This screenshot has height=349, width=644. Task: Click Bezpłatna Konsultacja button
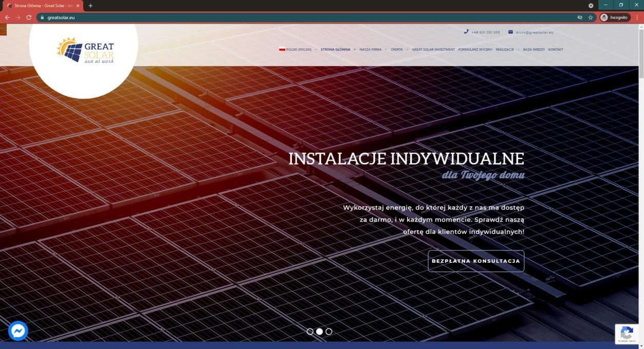click(476, 261)
